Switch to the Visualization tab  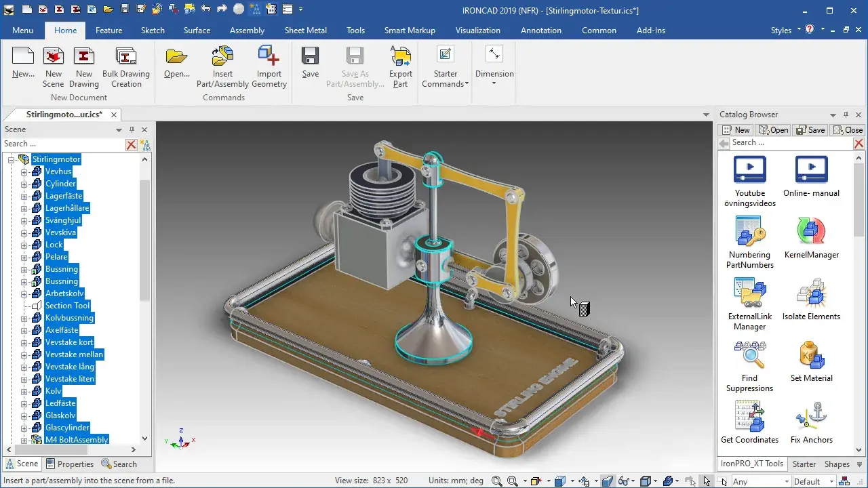[478, 30]
